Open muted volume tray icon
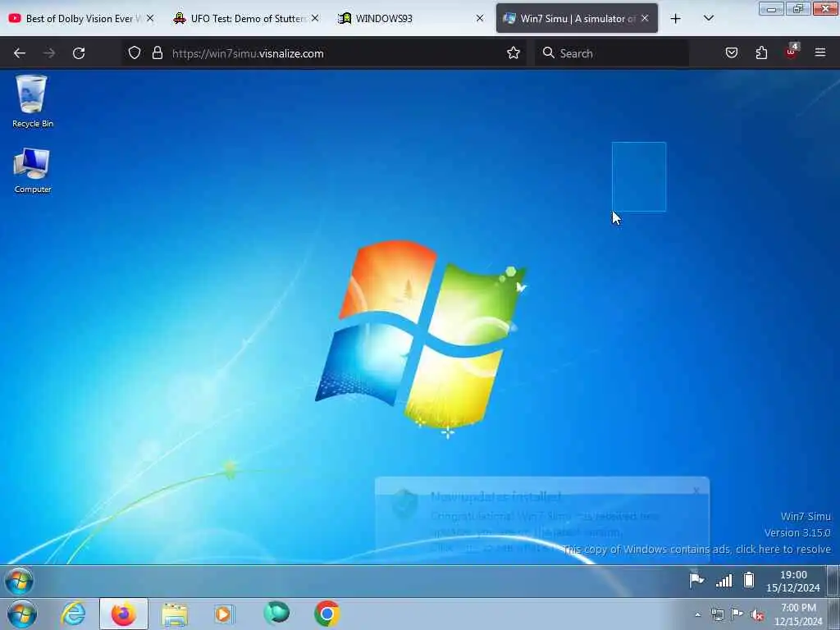The image size is (840, 630). pyautogui.click(x=757, y=614)
